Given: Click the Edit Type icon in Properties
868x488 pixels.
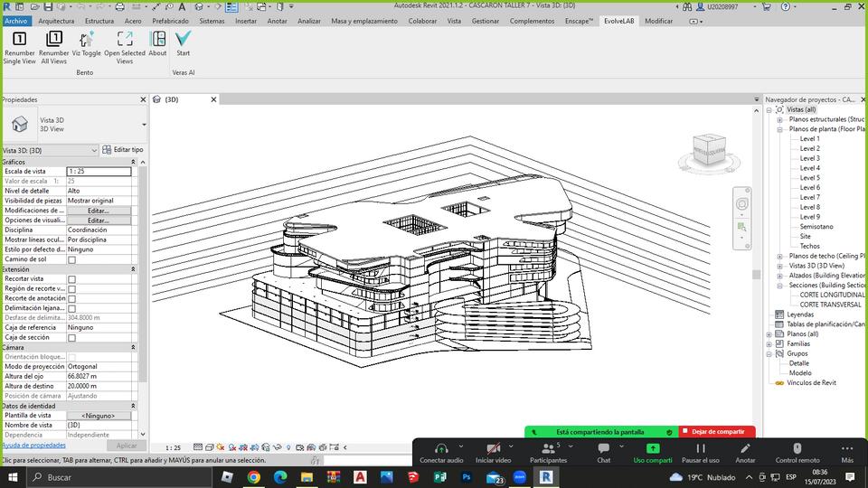Looking at the screenshot, I should point(107,149).
